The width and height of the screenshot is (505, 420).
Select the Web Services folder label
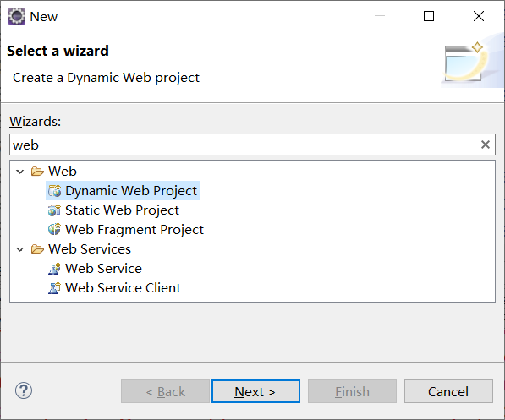(90, 249)
